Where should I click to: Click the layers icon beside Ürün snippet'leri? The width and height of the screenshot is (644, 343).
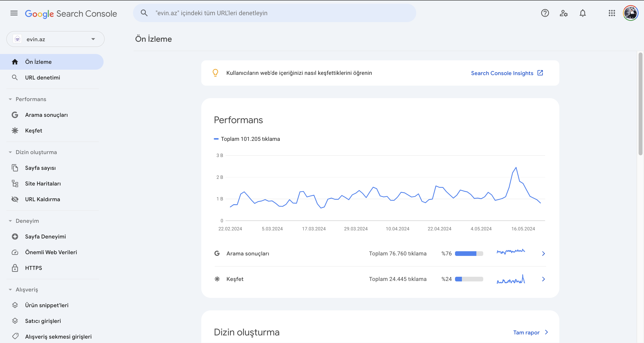[15, 305]
